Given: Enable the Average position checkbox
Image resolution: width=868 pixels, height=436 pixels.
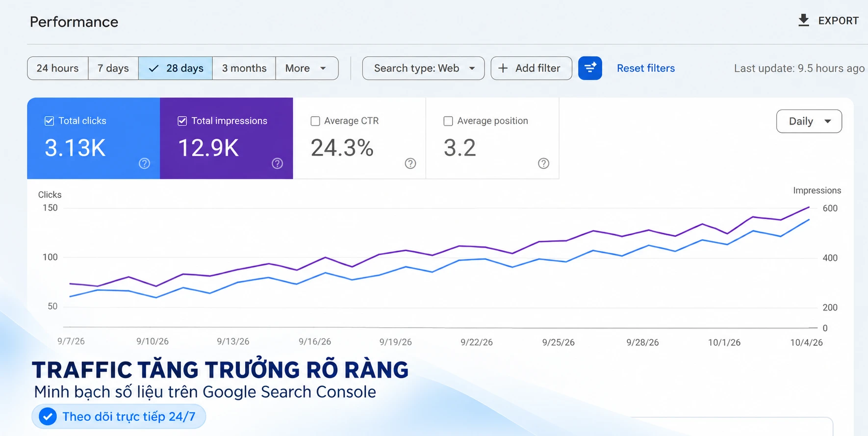Looking at the screenshot, I should pyautogui.click(x=448, y=121).
